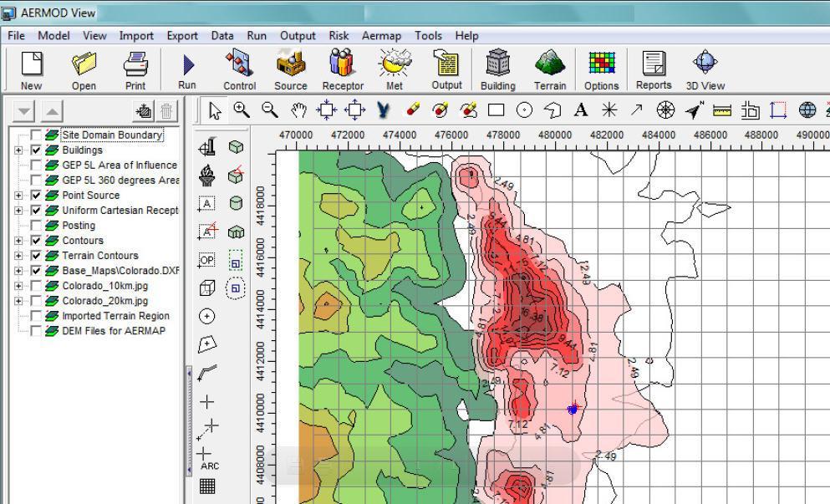Open the Model menu

[x=53, y=35]
